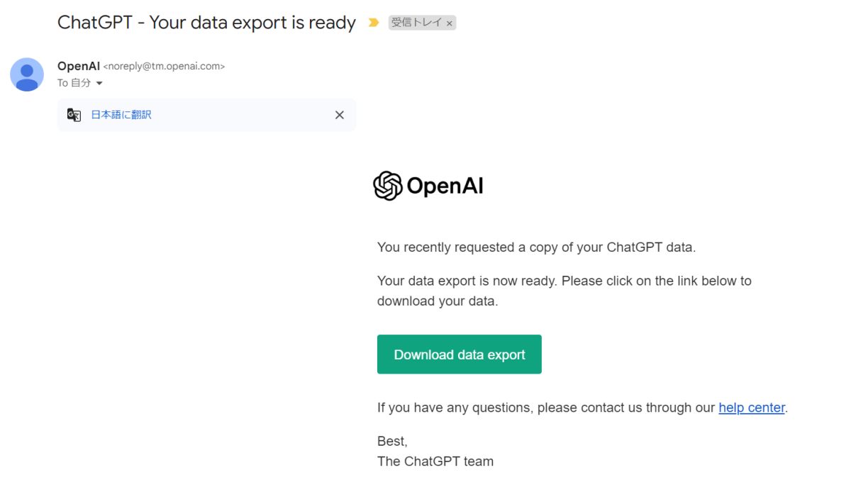Open the help center link
Viewport: 851px width, 504px height.
coord(752,408)
